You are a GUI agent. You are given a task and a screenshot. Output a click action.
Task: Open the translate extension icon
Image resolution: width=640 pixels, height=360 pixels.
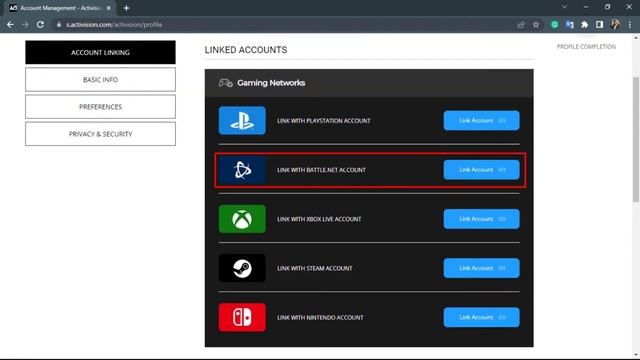click(x=570, y=25)
